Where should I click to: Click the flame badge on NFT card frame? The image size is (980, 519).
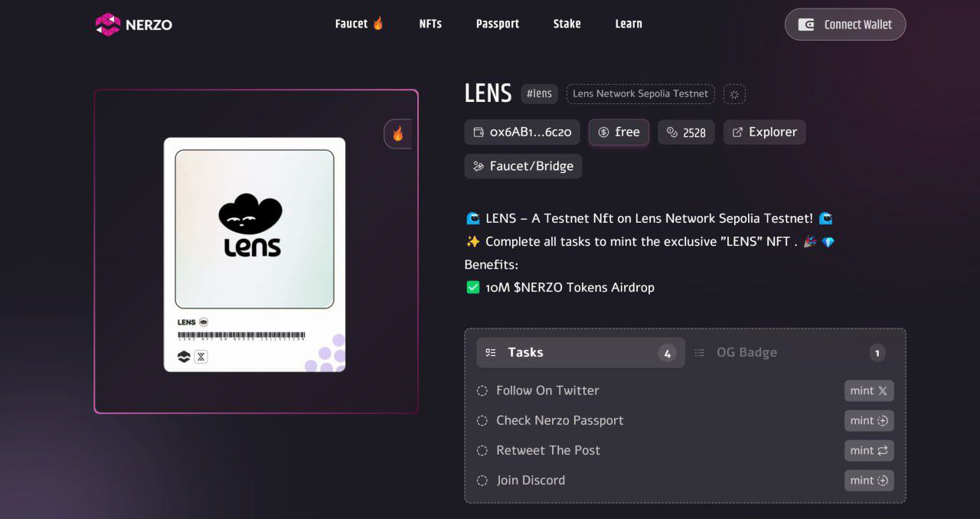397,134
